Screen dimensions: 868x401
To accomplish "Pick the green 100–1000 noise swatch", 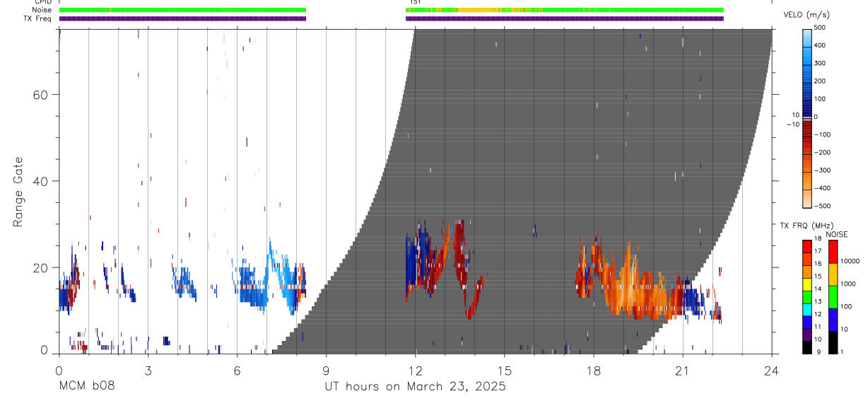I will [x=833, y=297].
